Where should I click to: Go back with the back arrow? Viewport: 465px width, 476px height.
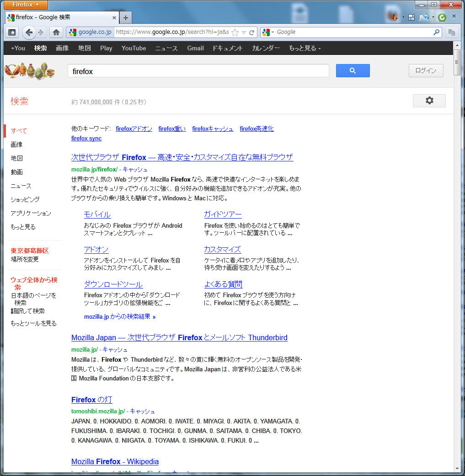tap(29, 32)
